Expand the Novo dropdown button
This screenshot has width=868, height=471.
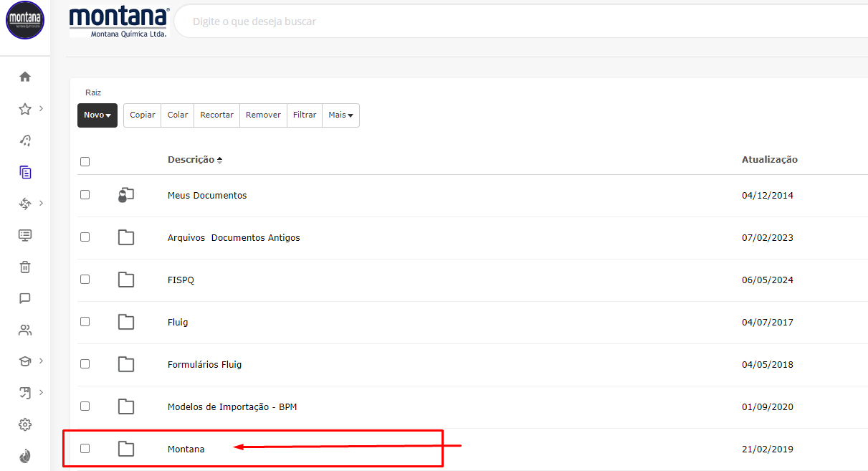pyautogui.click(x=97, y=115)
